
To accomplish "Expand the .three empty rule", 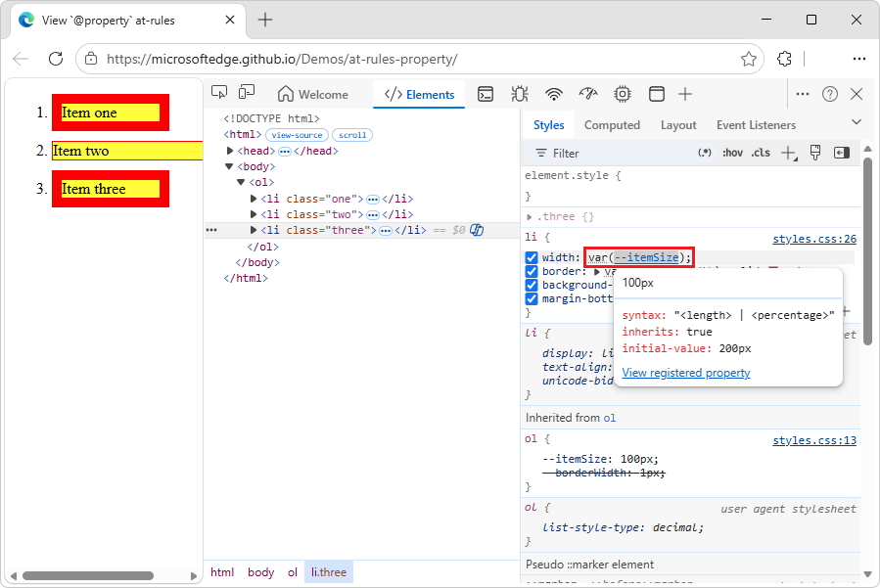I will 530,216.
